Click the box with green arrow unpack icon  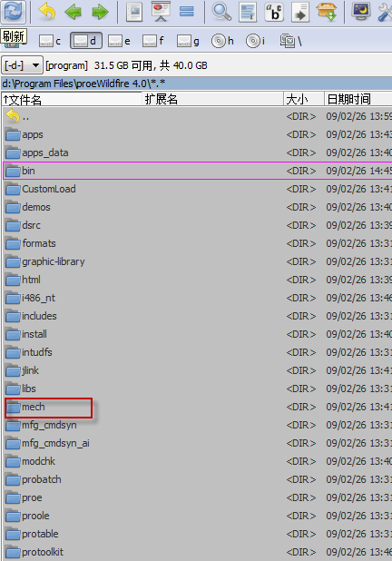pyautogui.click(x=327, y=12)
